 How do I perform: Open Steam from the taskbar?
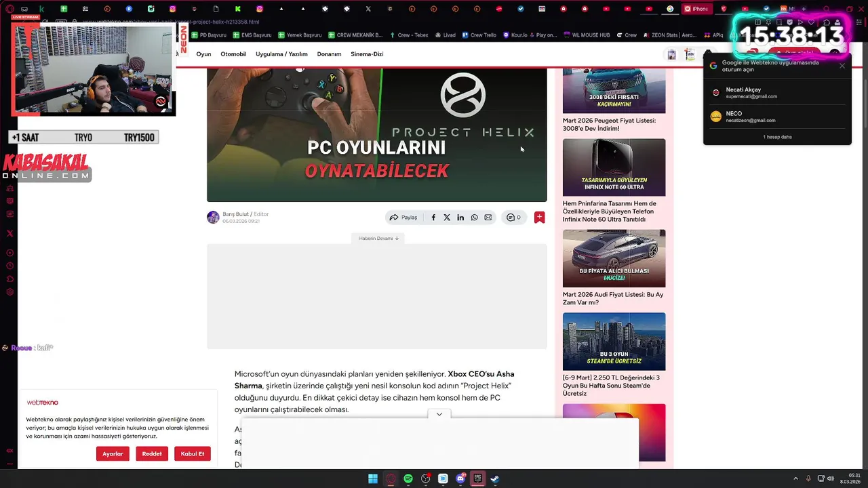(495, 479)
